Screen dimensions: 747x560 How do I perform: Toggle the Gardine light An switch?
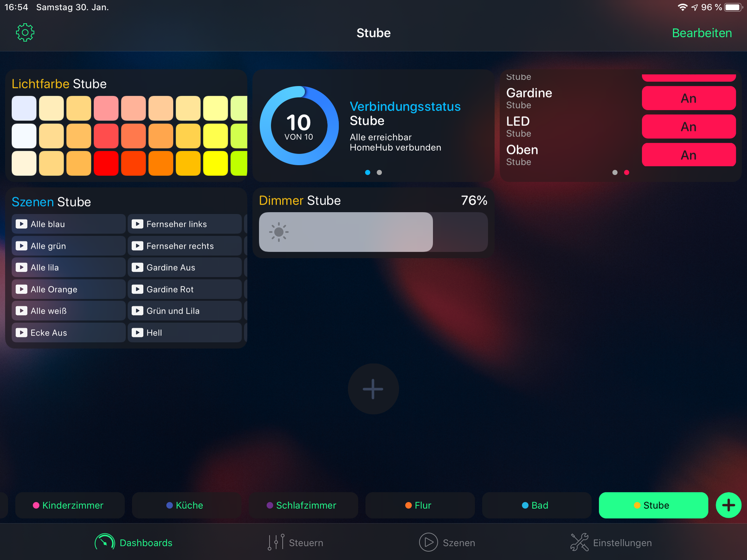point(688,98)
